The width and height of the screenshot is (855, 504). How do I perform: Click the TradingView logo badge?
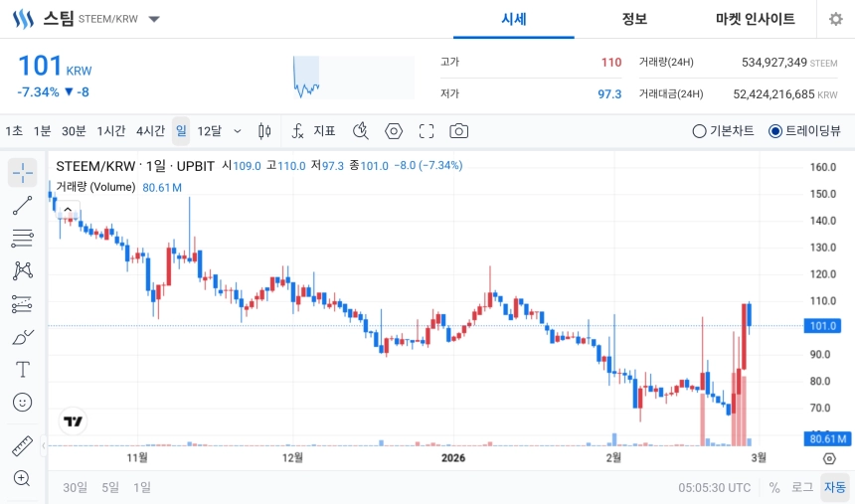(73, 421)
